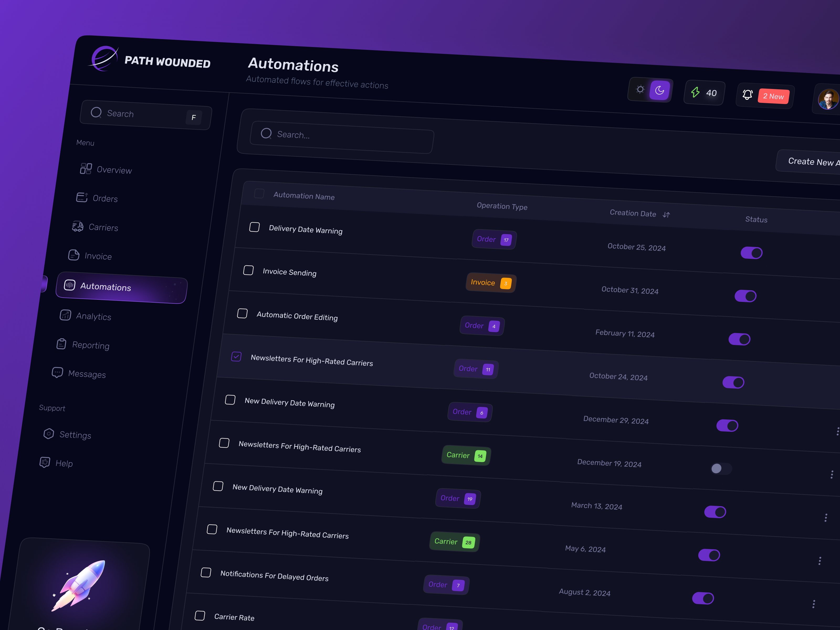Click the notification bell icon
The width and height of the screenshot is (840, 630).
click(747, 94)
